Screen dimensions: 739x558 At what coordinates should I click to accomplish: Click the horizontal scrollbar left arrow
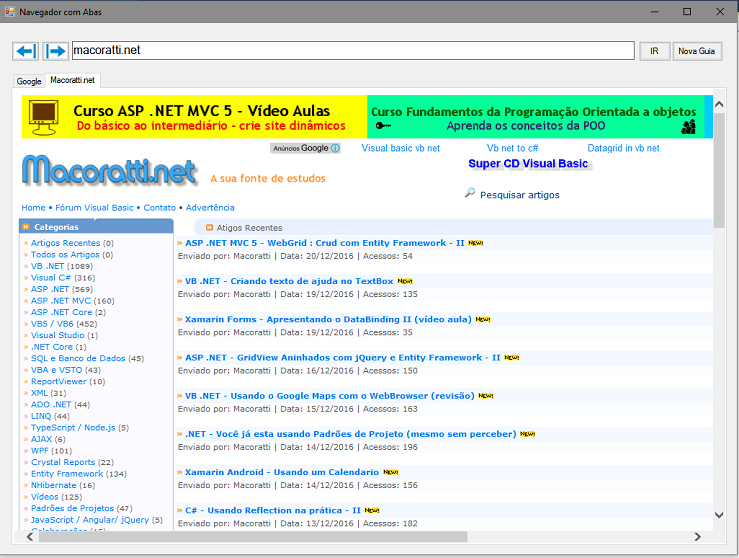click(30, 537)
